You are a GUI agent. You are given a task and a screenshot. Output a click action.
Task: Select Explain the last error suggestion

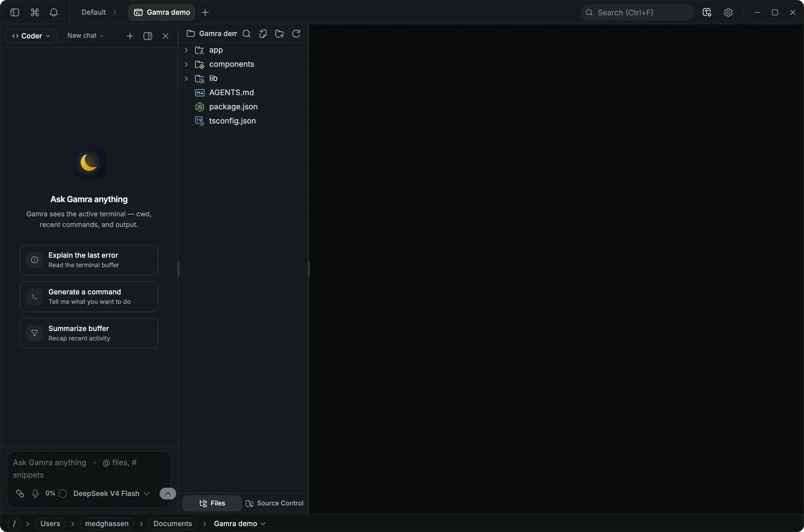pyautogui.click(x=89, y=260)
